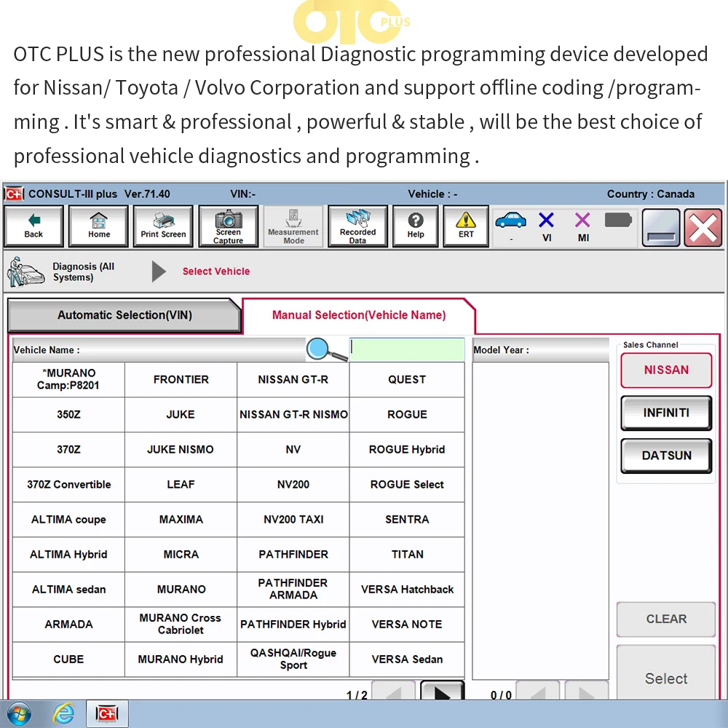Screen dimensions: 728x728
Task: Select 370Z Convertible cell
Action: [x=68, y=484]
